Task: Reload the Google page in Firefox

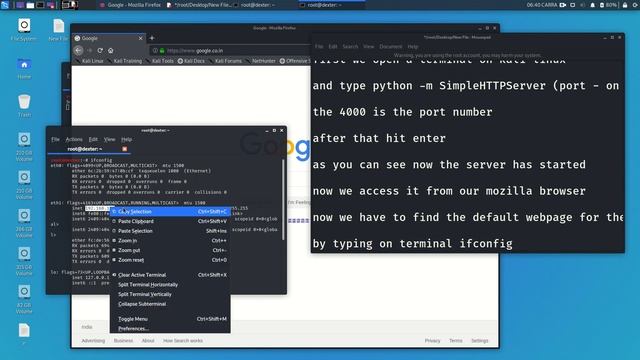Action: click(100, 51)
